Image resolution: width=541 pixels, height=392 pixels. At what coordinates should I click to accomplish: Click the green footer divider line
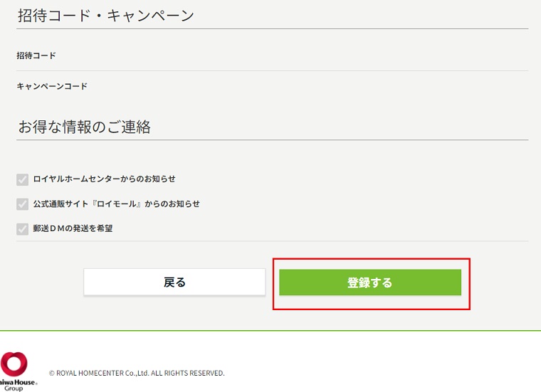270,331
